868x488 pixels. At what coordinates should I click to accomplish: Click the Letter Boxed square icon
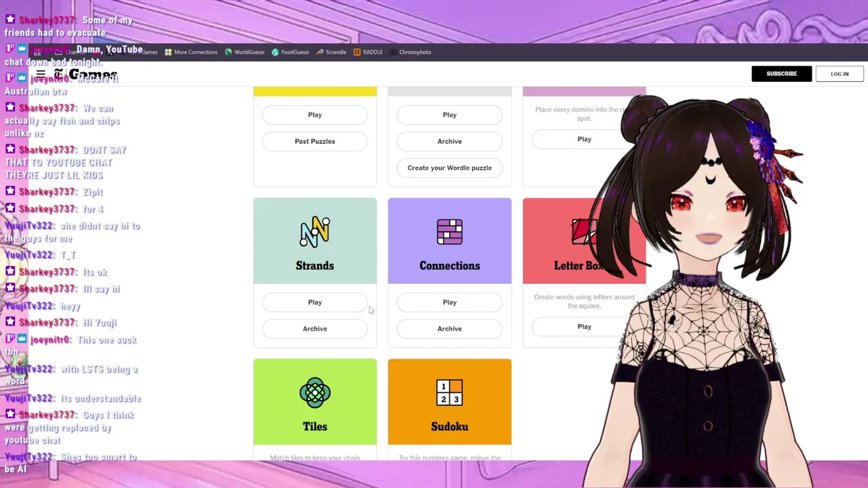click(584, 232)
